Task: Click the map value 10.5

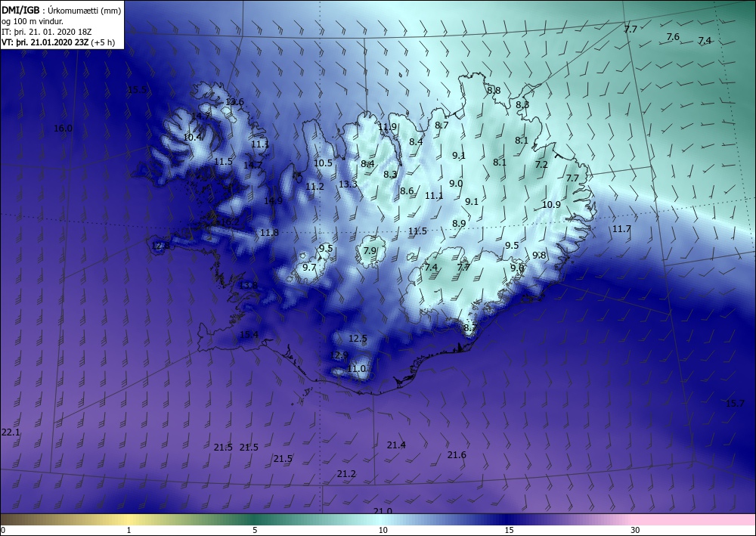Action: 323,163
